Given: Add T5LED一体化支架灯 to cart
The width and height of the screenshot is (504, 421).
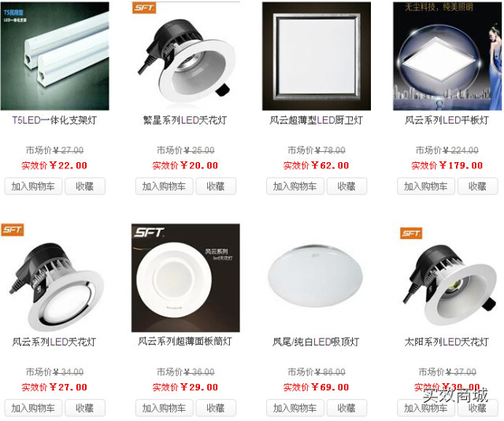Looking at the screenshot, I should [x=33, y=186].
